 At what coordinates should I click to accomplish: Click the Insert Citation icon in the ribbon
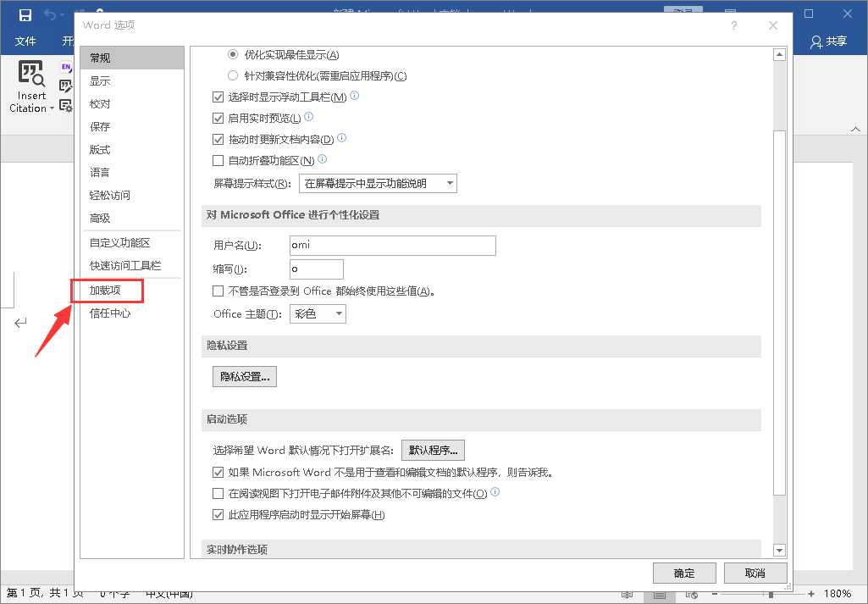tap(31, 75)
